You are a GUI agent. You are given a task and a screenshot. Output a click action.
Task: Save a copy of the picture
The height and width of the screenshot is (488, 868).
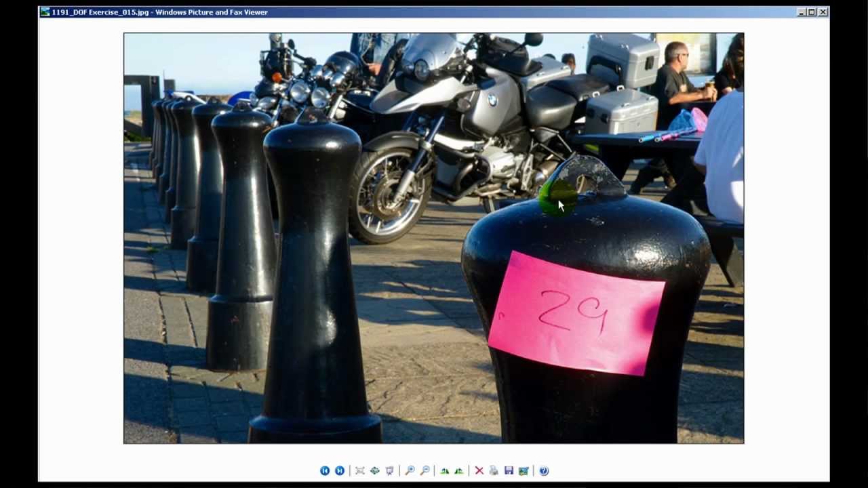click(509, 470)
